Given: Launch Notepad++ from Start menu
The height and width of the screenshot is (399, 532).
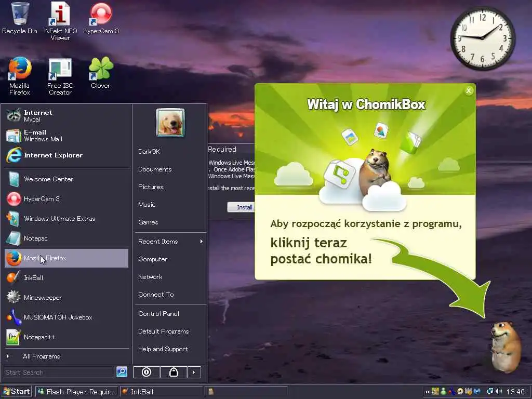Looking at the screenshot, I should tap(66, 337).
